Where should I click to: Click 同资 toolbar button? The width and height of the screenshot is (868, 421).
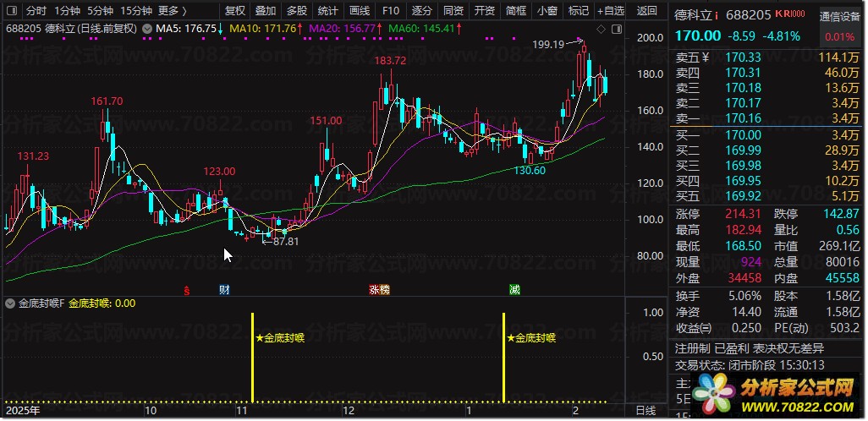coord(453,10)
